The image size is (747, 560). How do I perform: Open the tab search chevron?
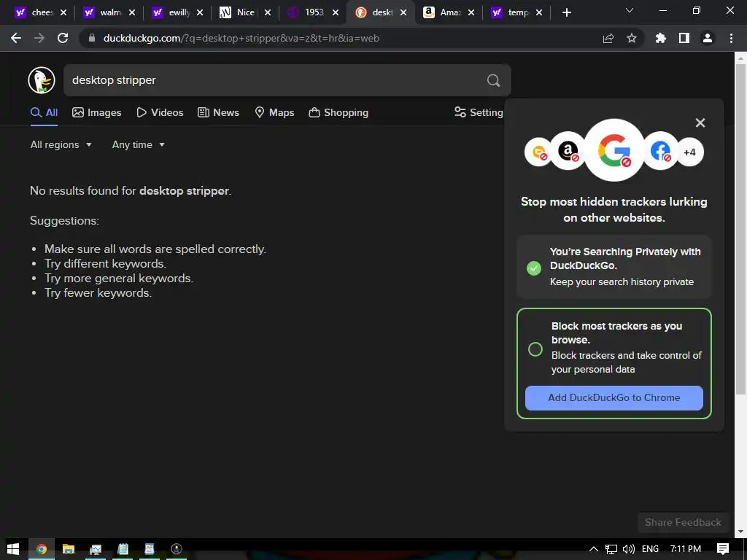click(x=630, y=10)
